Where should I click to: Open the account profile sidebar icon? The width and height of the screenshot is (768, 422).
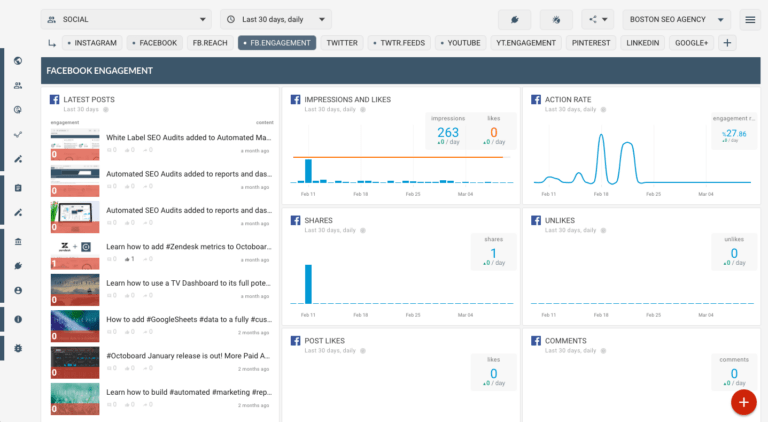[x=18, y=290]
